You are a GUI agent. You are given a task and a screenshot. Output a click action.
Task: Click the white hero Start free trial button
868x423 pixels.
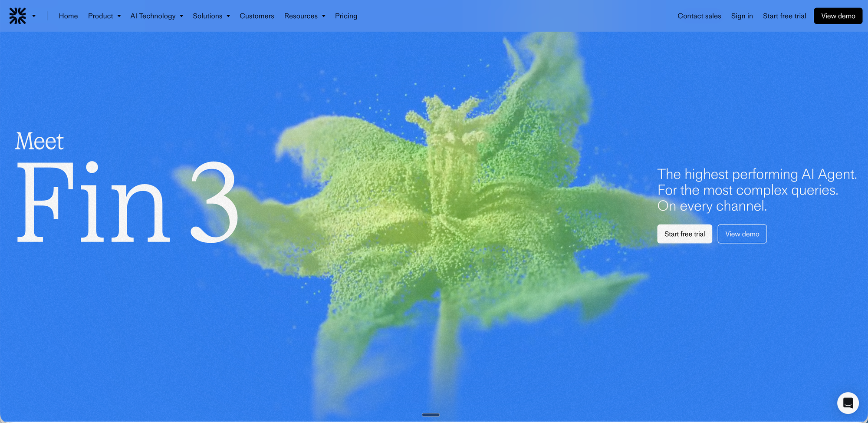coord(685,234)
